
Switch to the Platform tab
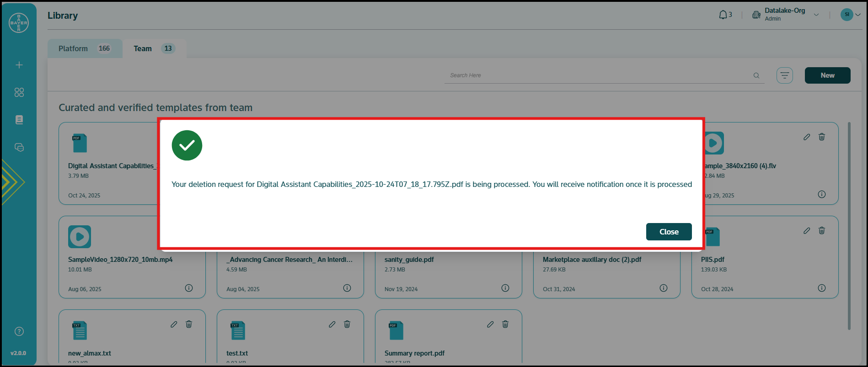(x=85, y=48)
